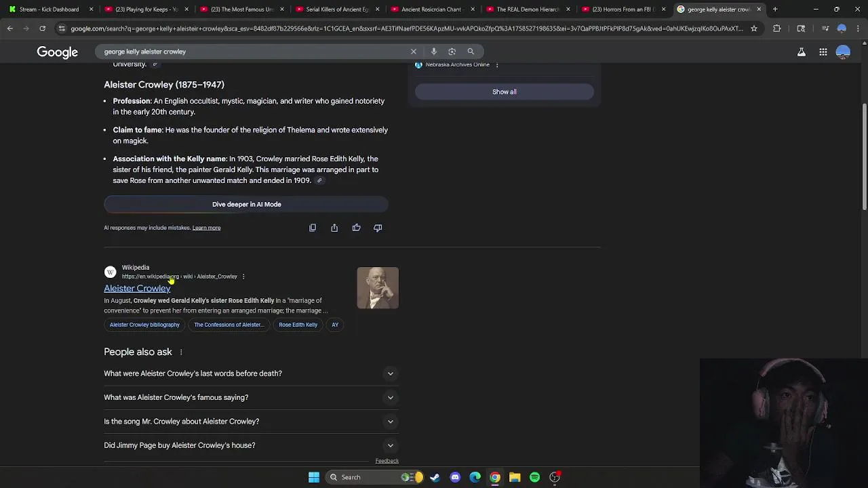Open Rose Edith Kelly sitelink
Viewport: 868px width, 488px height.
click(298, 325)
